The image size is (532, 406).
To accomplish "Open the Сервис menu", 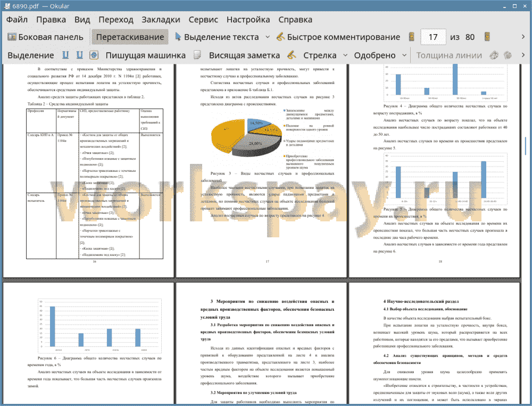I will click(203, 20).
